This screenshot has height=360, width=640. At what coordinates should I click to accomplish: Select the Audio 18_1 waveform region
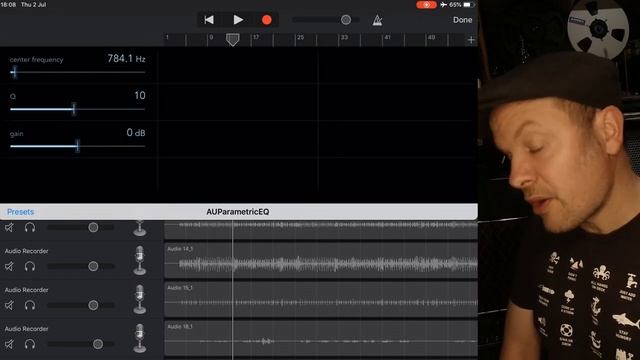point(321,338)
